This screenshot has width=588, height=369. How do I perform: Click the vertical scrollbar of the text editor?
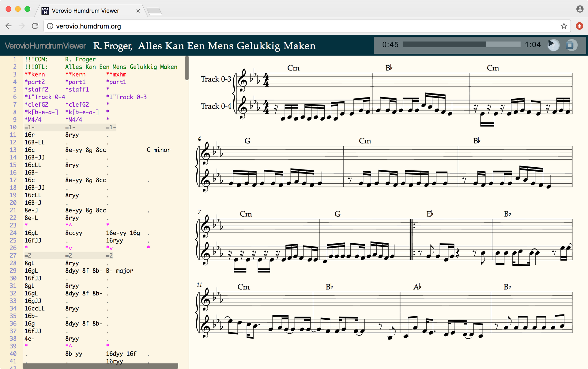coord(187,69)
